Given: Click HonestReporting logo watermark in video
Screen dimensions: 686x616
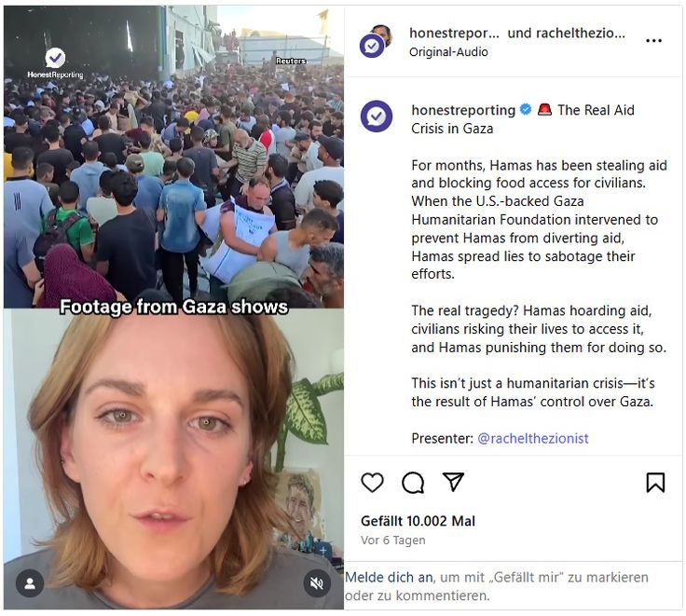Looking at the screenshot, I should click(x=55, y=64).
